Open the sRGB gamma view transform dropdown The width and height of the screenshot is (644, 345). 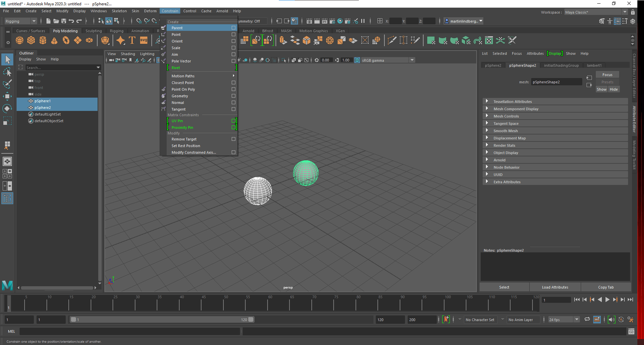(412, 60)
